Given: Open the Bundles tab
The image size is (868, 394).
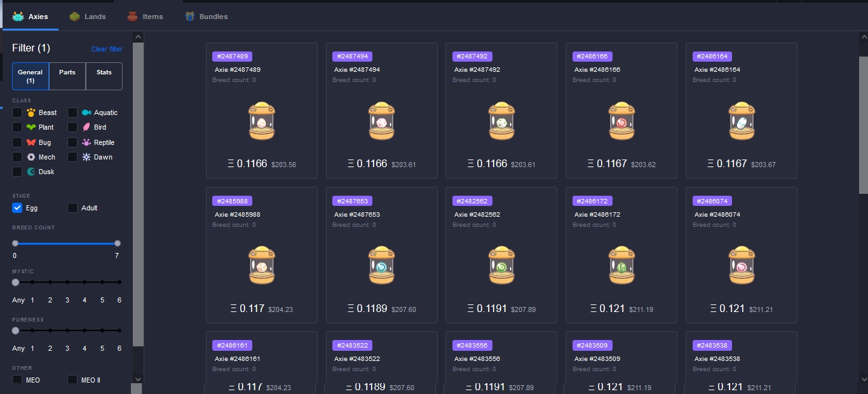Looking at the screenshot, I should [206, 17].
